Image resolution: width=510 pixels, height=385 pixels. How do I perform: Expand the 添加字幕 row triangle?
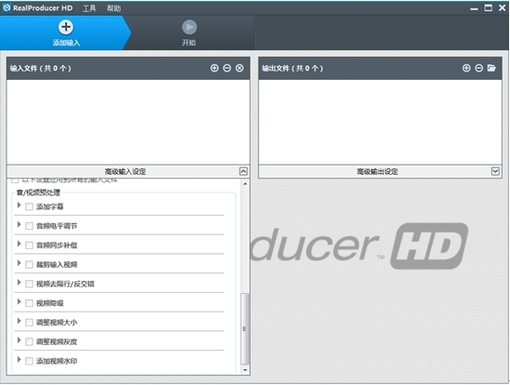coord(19,205)
